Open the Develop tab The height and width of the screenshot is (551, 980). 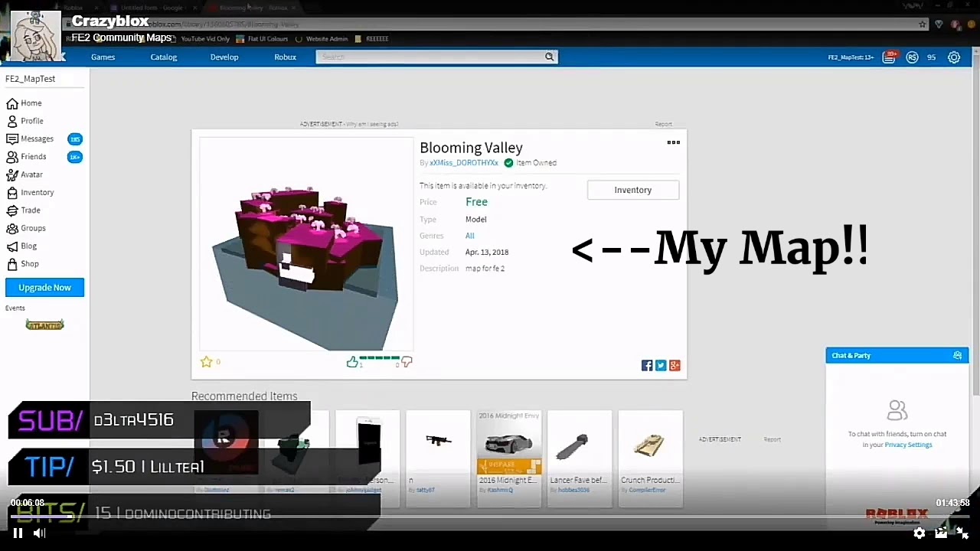pyautogui.click(x=224, y=57)
